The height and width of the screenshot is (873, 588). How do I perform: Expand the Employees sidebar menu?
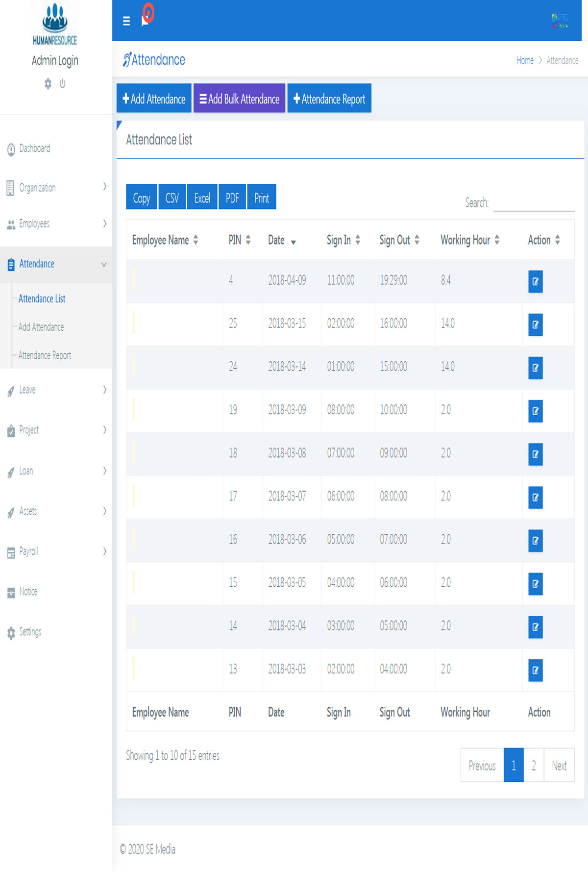(56, 224)
